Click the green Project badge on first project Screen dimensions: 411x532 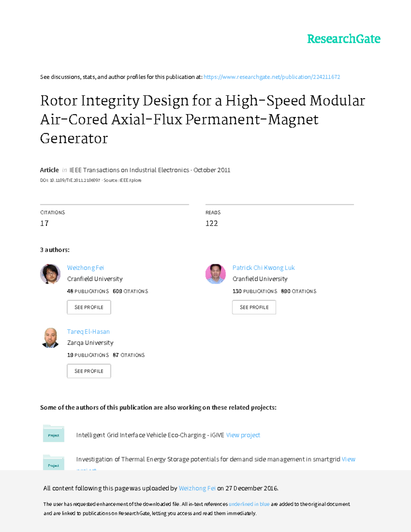tap(53, 436)
